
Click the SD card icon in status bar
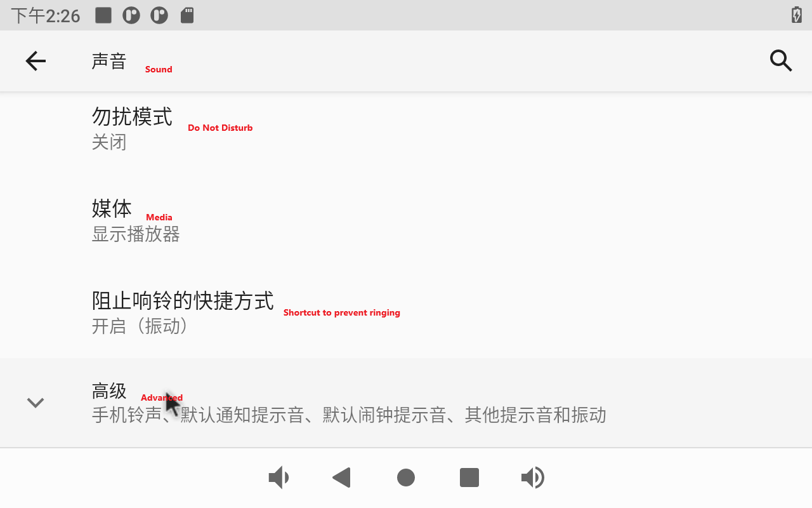(187, 15)
